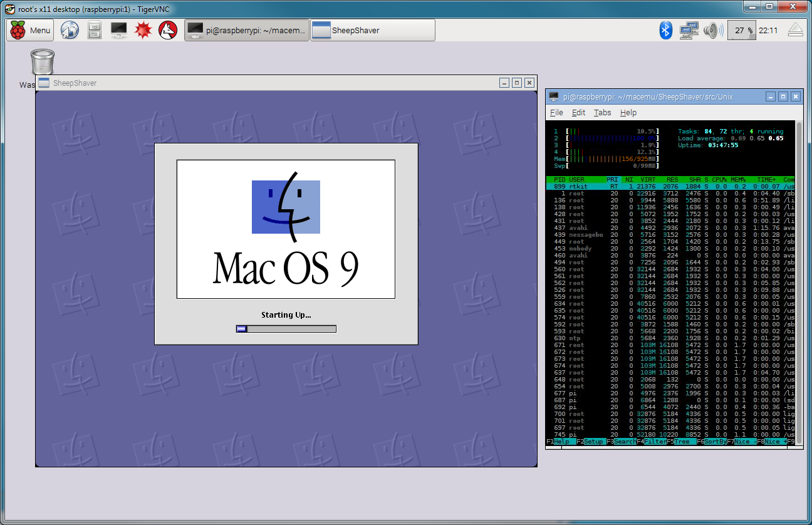Image resolution: width=812 pixels, height=525 pixels.
Task: Click the CPU usage monitor showing 27 %
Action: (x=744, y=30)
